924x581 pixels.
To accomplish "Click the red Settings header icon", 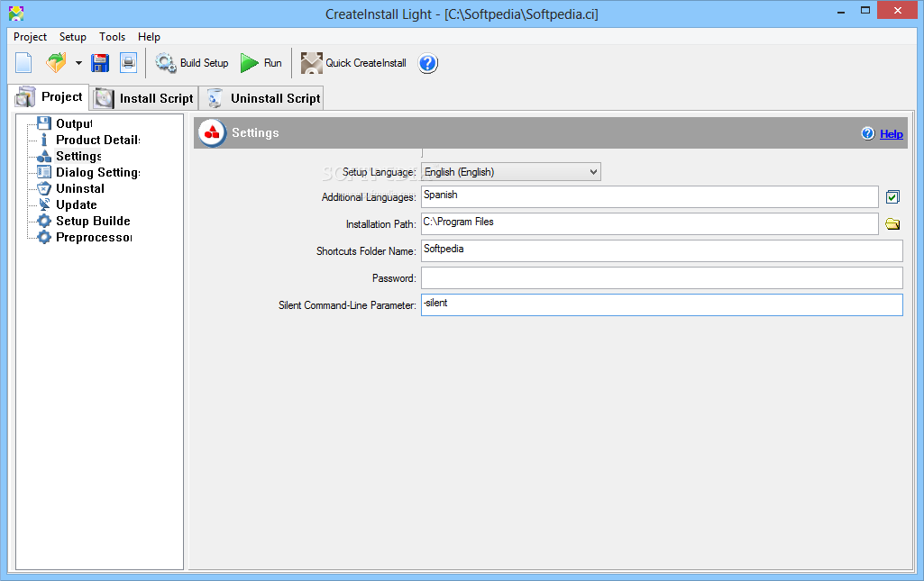I will (x=212, y=133).
